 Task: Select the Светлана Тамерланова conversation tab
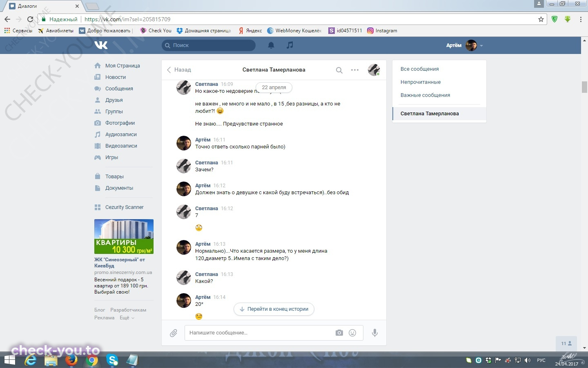[439, 114]
